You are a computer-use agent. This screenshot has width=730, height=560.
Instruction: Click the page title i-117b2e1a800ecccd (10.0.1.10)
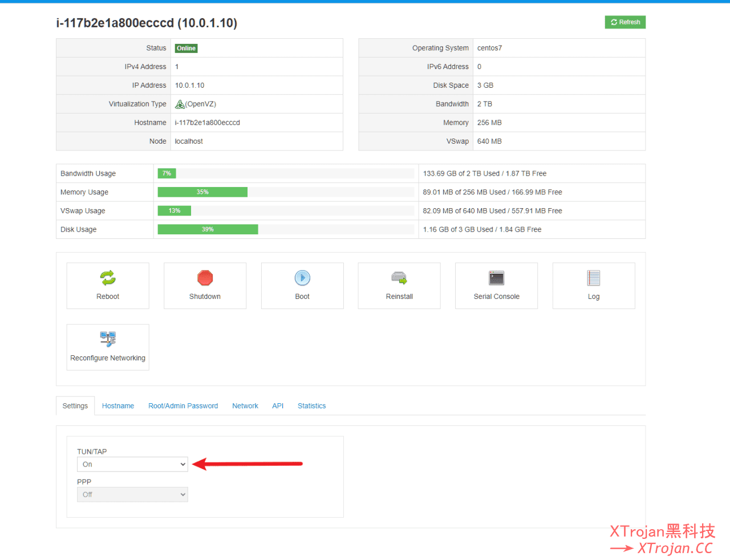point(147,23)
